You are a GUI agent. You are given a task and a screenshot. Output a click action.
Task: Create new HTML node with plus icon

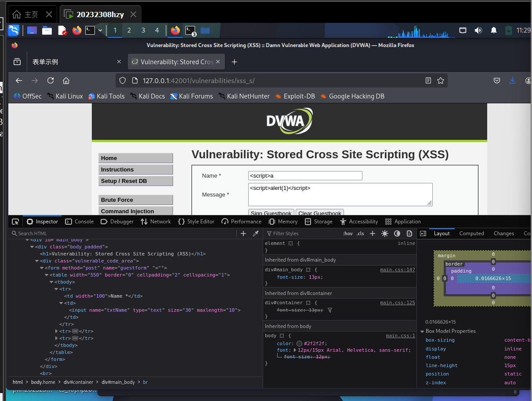(x=243, y=233)
